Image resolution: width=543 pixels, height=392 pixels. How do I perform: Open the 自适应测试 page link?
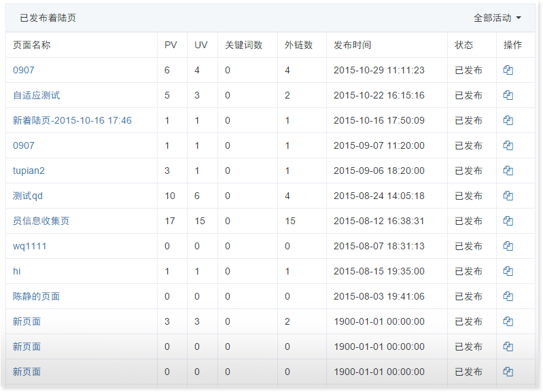(36, 95)
